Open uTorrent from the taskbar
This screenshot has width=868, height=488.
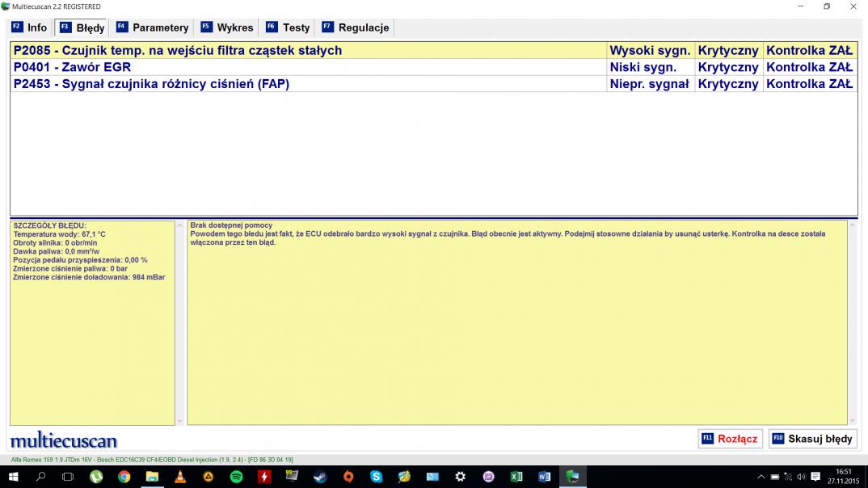tap(96, 477)
